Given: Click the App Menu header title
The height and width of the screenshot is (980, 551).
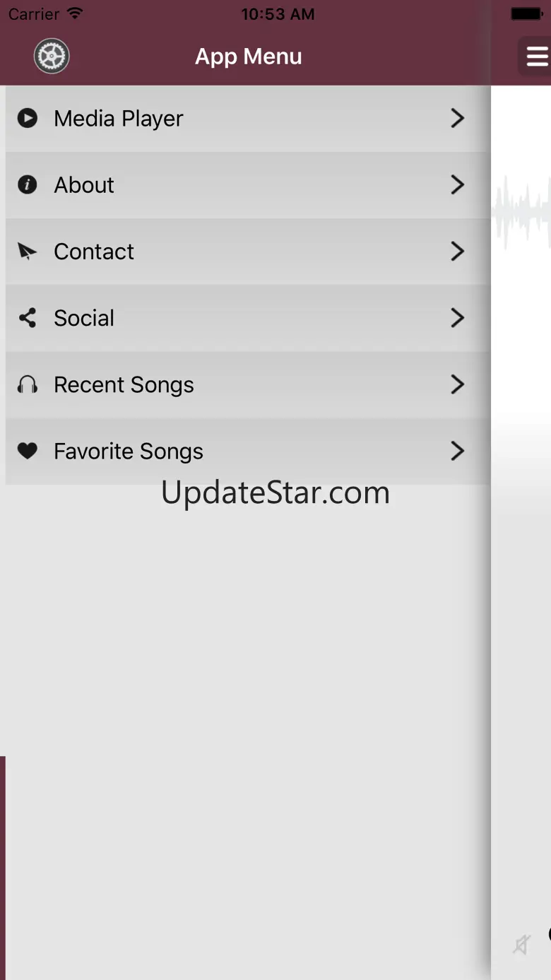Looking at the screenshot, I should point(249,57).
